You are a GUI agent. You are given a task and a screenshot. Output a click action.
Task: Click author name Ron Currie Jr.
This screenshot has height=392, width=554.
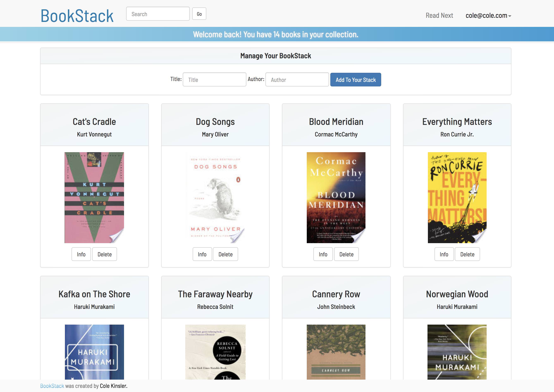point(457,134)
